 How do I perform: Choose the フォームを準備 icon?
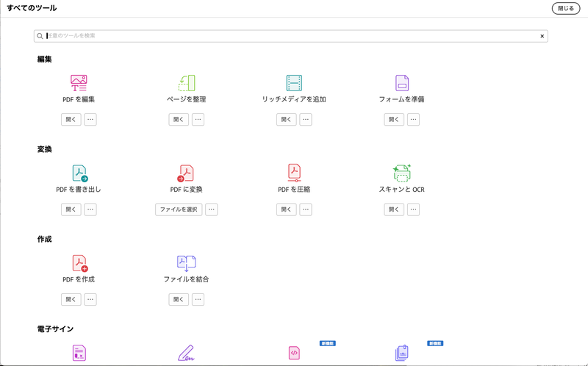click(x=401, y=83)
